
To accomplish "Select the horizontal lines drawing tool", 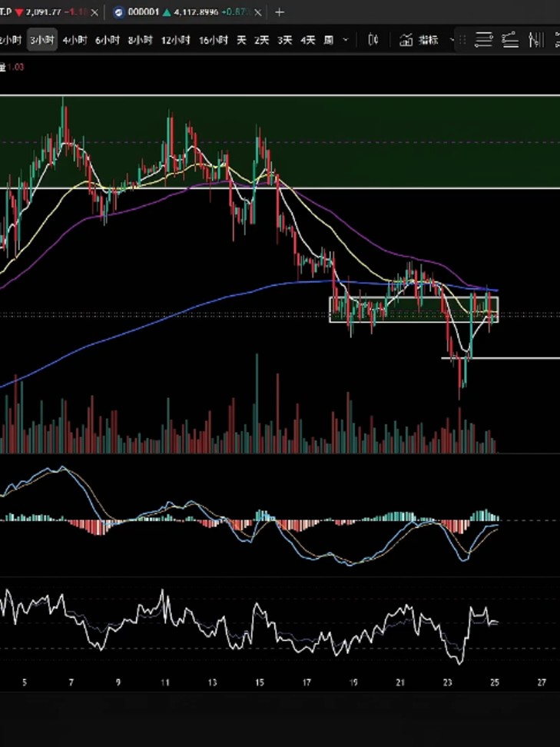I will [x=483, y=41].
